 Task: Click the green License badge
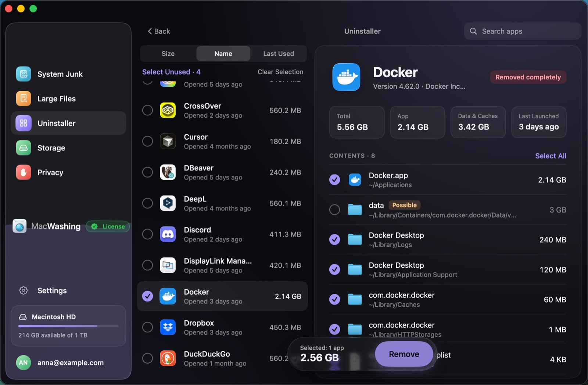point(108,227)
